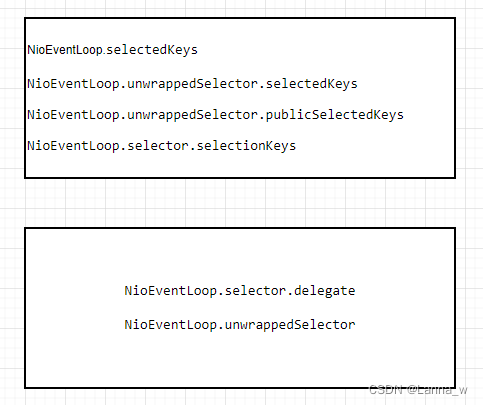Image resolution: width=483 pixels, height=405 pixels.
Task: Select the NioEventLoop.selectedKeys text line
Action: (x=112, y=50)
